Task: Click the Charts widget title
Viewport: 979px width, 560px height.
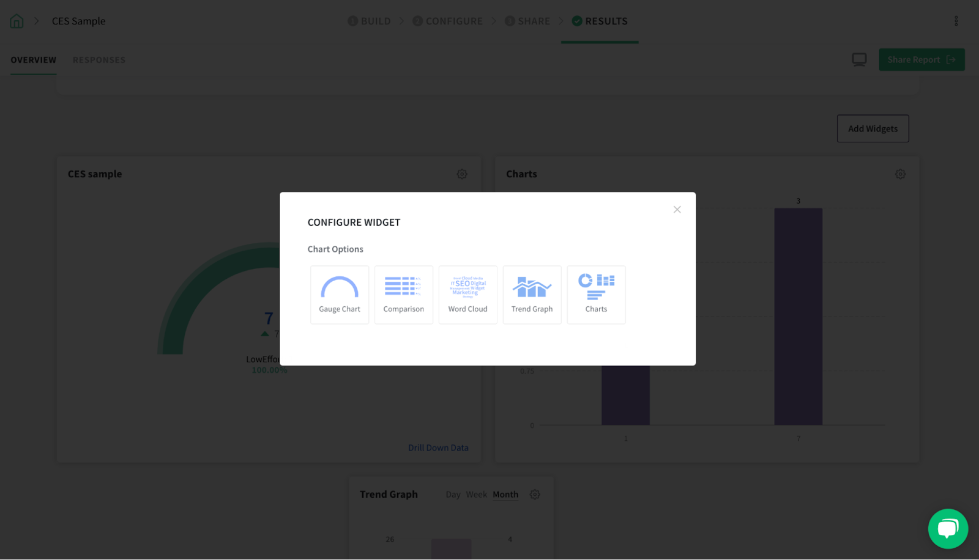Action: 521,174
